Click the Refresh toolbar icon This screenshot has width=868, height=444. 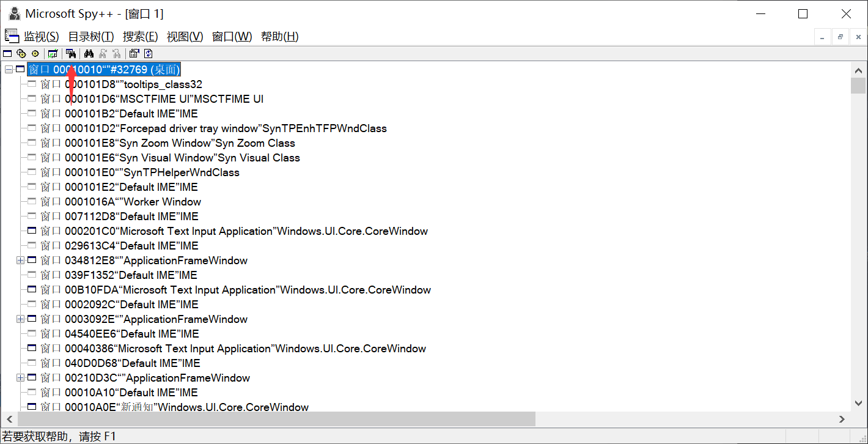coord(148,54)
